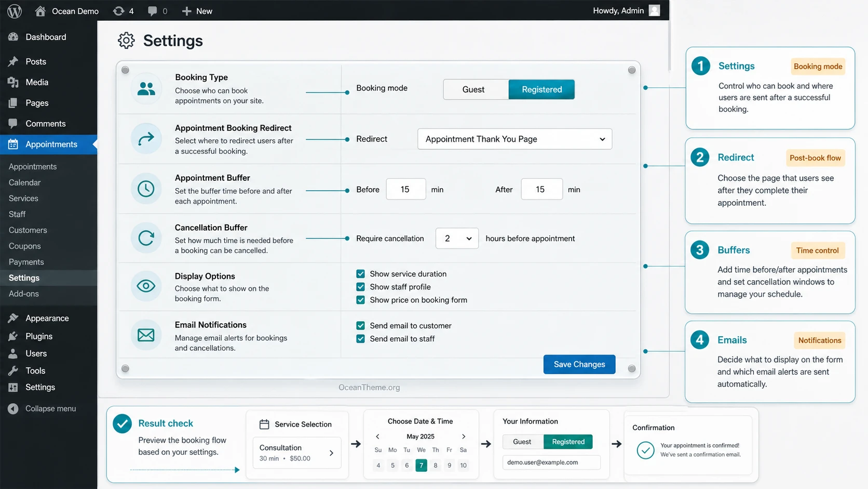Click the Display Options eye icon
868x489 pixels.
(x=146, y=286)
